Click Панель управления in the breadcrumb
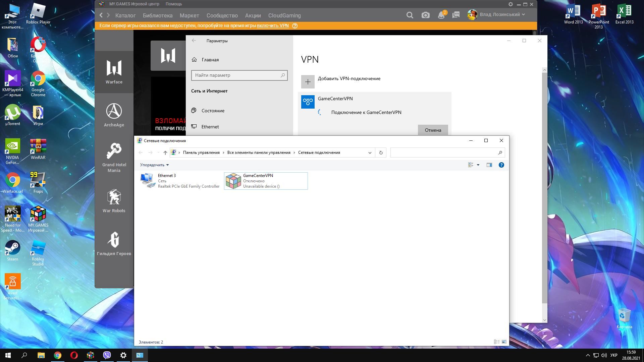This screenshot has width=644, height=362. 201,153
